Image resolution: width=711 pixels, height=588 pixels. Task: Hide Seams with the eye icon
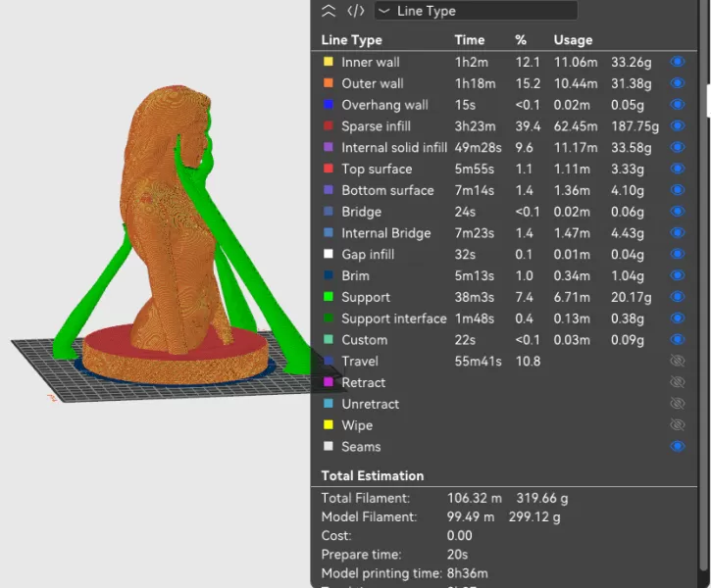[x=677, y=447]
